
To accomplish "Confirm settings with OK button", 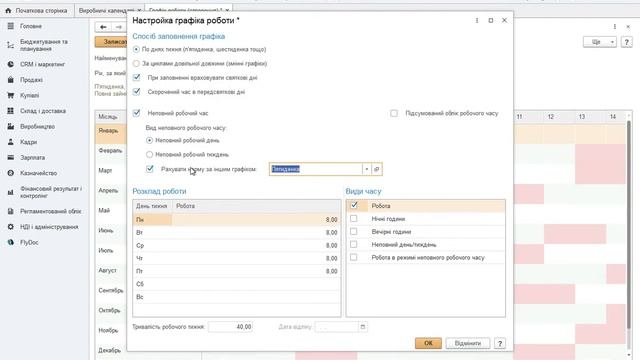I will click(428, 343).
